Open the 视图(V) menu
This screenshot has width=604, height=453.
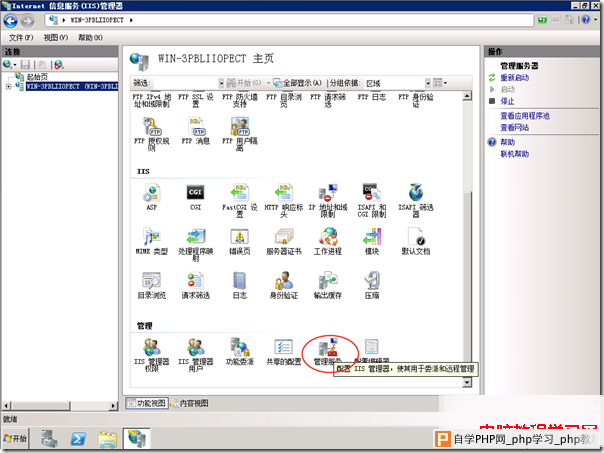[55, 36]
